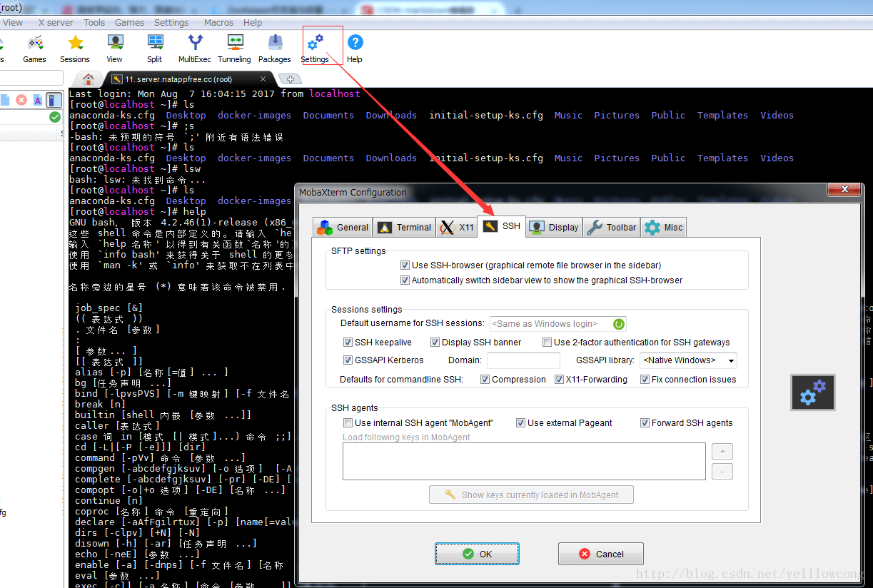Image resolution: width=873 pixels, height=588 pixels.
Task: Click the Cancel button
Action: pyautogui.click(x=601, y=554)
